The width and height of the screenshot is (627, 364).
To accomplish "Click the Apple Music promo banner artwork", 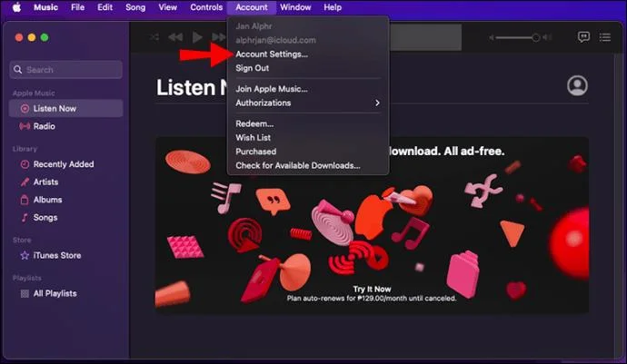I will [x=372, y=225].
